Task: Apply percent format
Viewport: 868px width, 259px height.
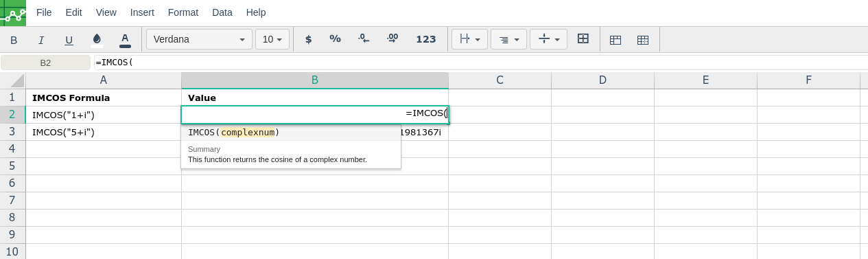Action: [335, 39]
